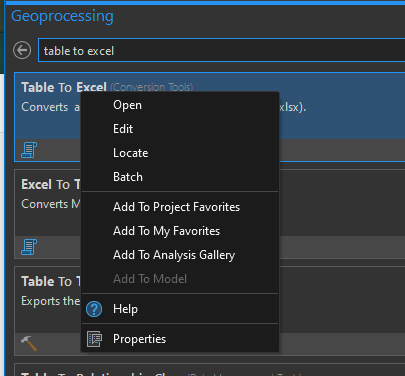Click the Geoprocessing pane title
The height and width of the screenshot is (376, 405).
62,16
